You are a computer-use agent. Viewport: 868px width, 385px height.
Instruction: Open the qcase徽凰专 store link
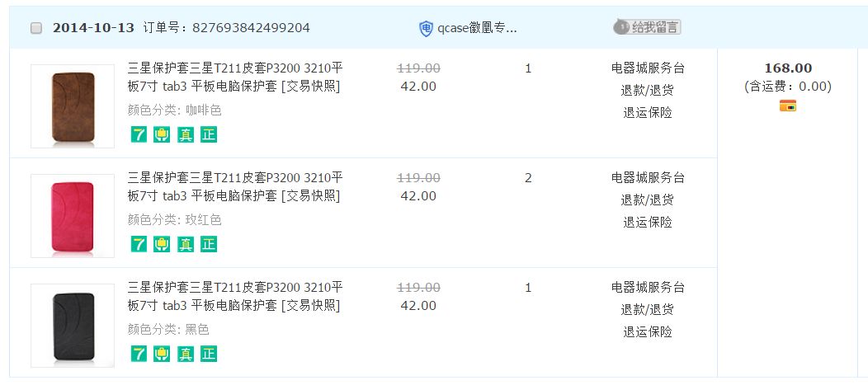[477, 28]
